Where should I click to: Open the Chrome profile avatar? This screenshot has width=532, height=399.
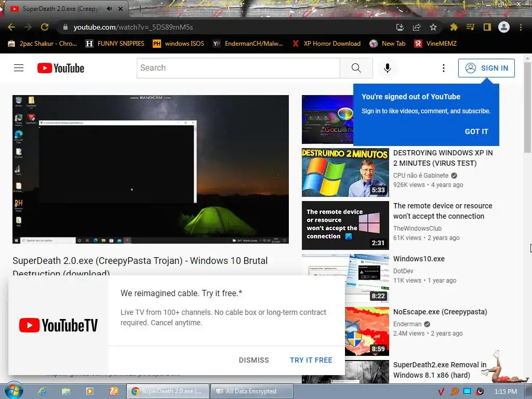pos(504,27)
